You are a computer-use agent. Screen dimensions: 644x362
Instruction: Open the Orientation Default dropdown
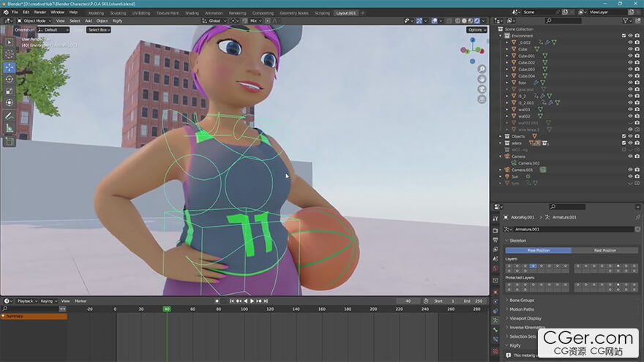tap(53, 30)
